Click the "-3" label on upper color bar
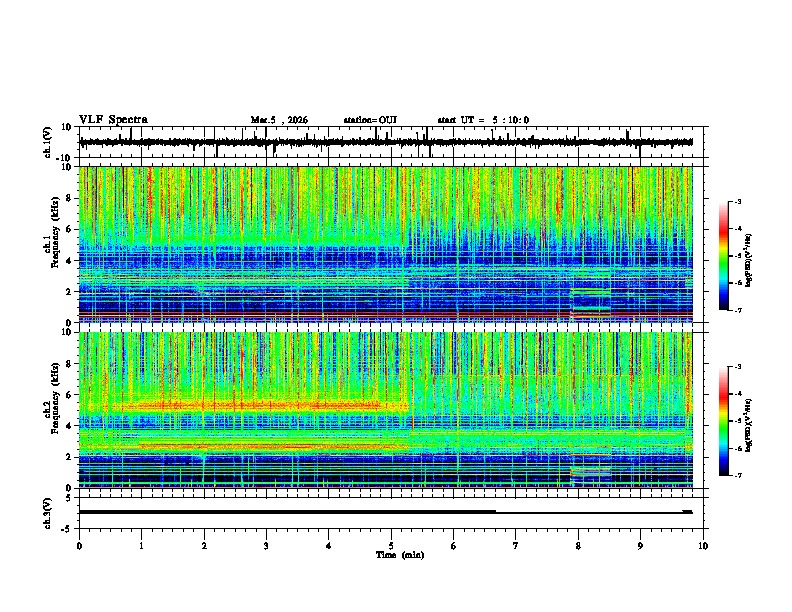The image size is (792, 612). pyautogui.click(x=737, y=202)
